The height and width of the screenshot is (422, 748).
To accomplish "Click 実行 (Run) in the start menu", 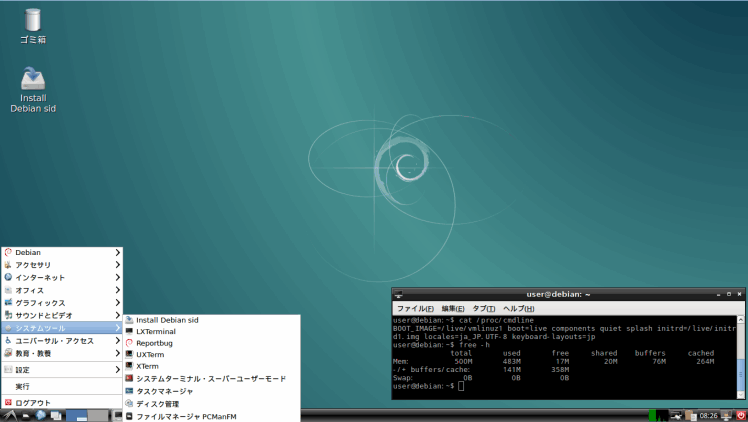I will pyautogui.click(x=62, y=386).
